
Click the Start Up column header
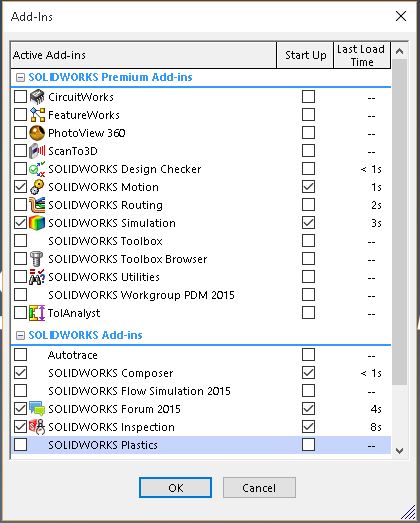(305, 55)
